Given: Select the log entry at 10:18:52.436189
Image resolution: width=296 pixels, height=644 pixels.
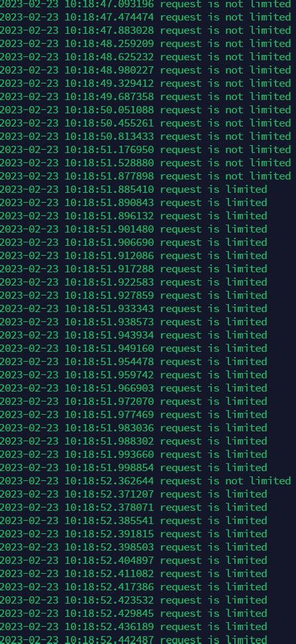Looking at the screenshot, I should [x=133, y=626].
